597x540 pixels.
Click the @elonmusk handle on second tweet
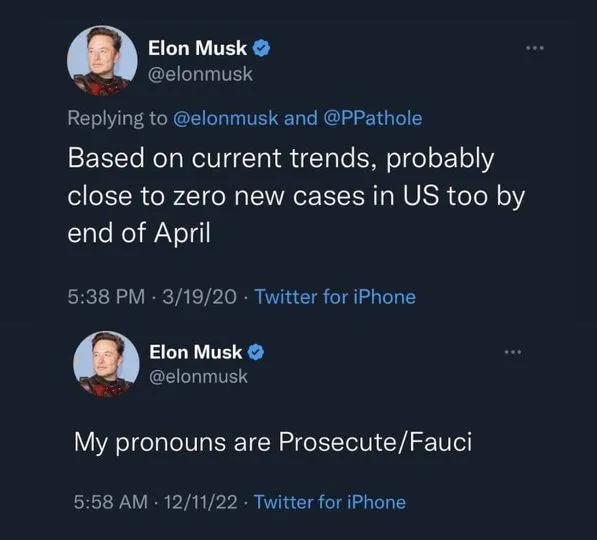(x=198, y=377)
